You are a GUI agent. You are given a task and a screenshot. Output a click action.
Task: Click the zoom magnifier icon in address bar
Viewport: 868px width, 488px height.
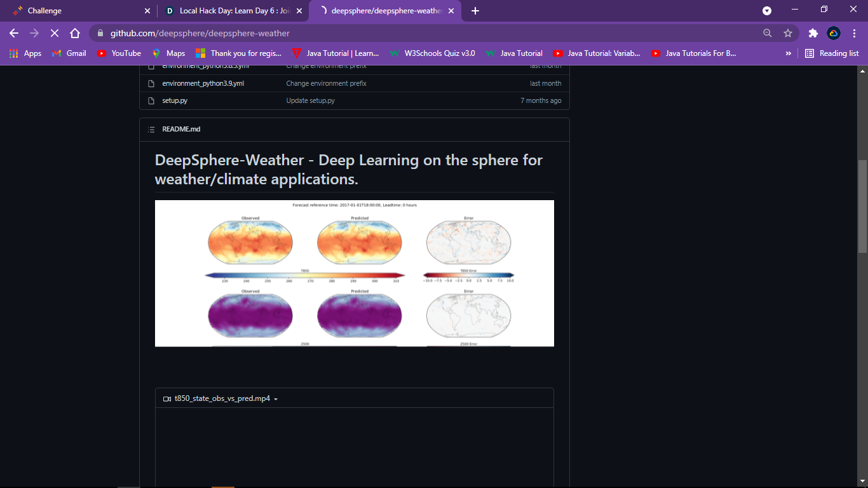768,33
